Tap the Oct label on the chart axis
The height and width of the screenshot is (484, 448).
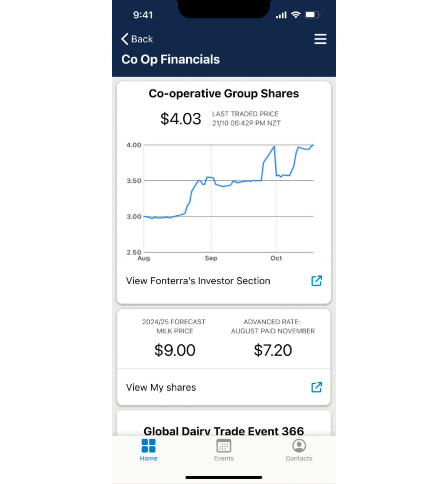pyautogui.click(x=276, y=258)
